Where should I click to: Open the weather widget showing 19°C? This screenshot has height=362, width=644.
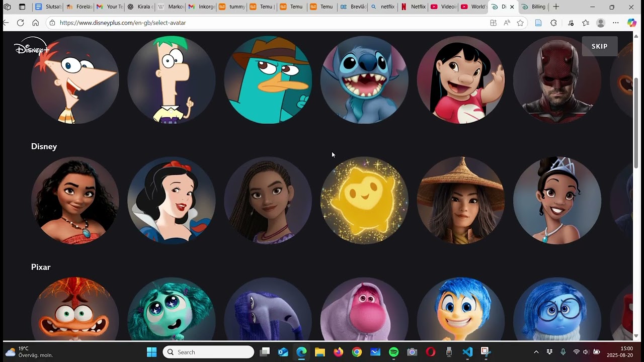29,352
